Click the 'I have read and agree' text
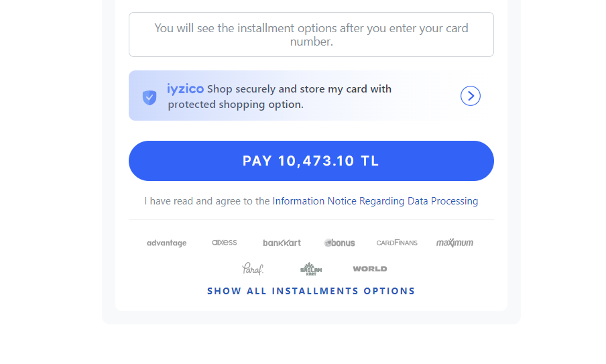Viewport: 606px width, 364px height. pos(207,201)
